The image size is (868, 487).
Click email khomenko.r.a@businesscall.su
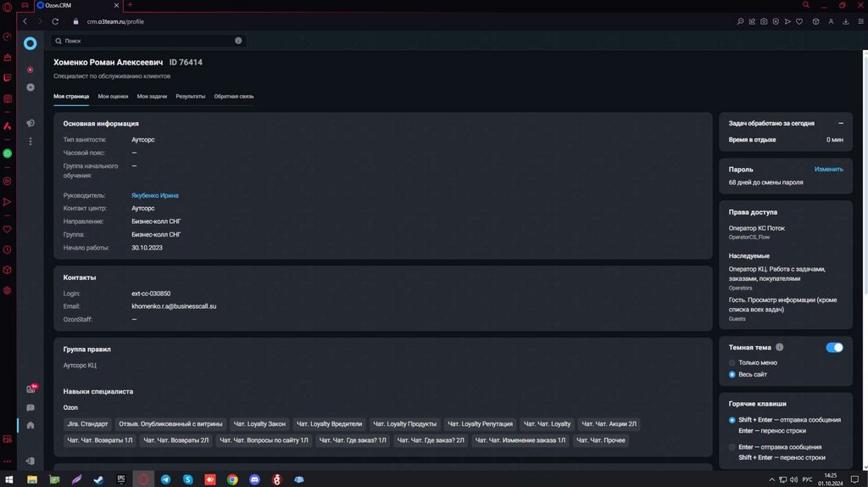pyautogui.click(x=174, y=306)
